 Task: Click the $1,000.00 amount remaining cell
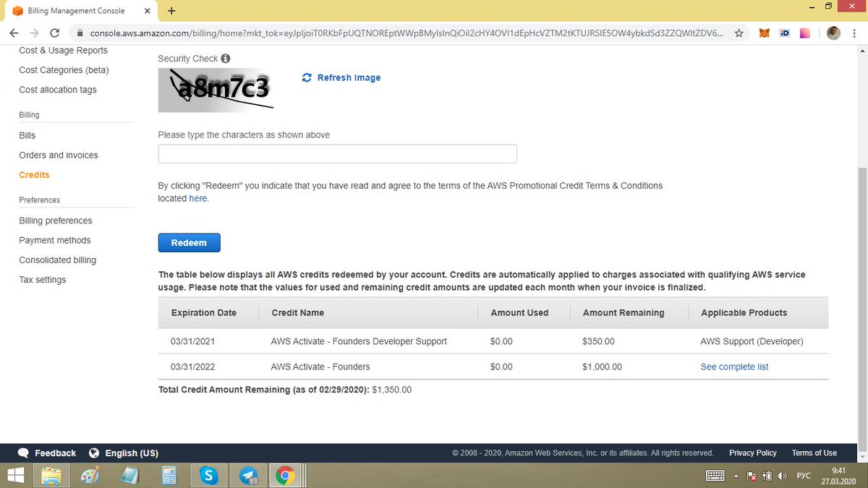point(602,367)
